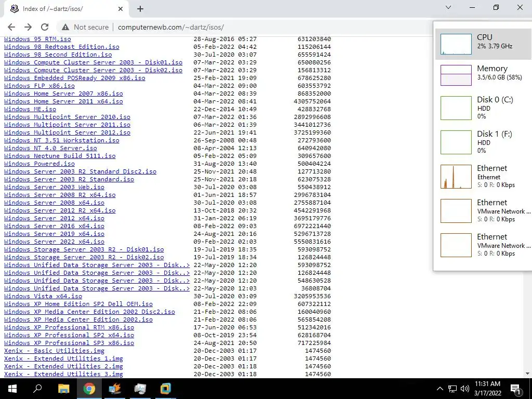Open Windows FLP x86.iso link
532x399 pixels.
(39, 86)
